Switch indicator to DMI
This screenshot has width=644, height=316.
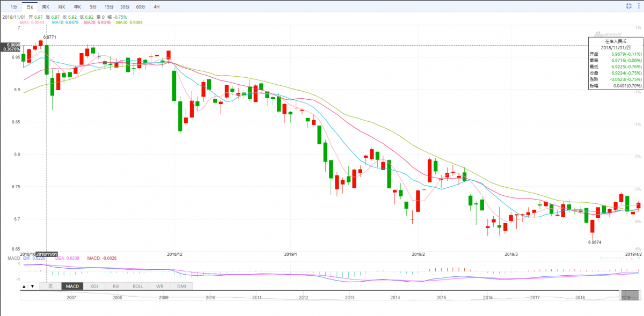tap(182, 286)
